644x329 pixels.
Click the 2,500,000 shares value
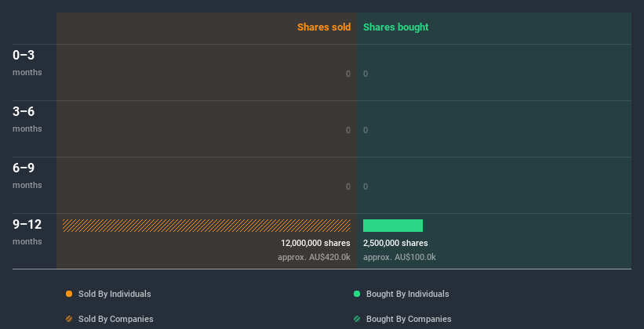pyautogui.click(x=395, y=244)
